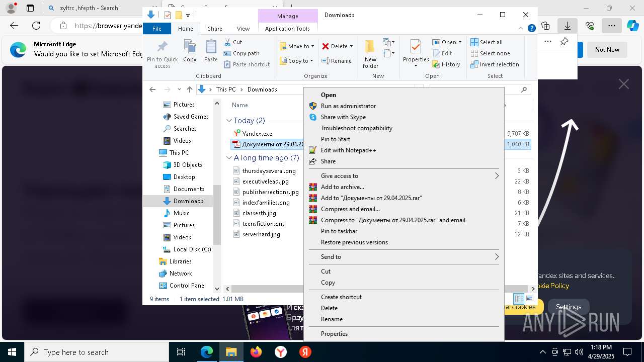This screenshot has height=362, width=644.
Task: Open the Move to dropdown
Action: [297, 46]
